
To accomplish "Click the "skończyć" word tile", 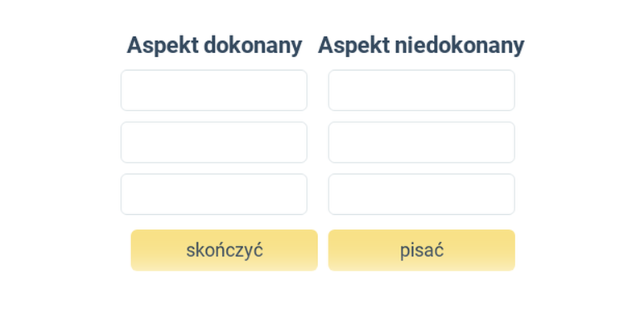I will (225, 250).
